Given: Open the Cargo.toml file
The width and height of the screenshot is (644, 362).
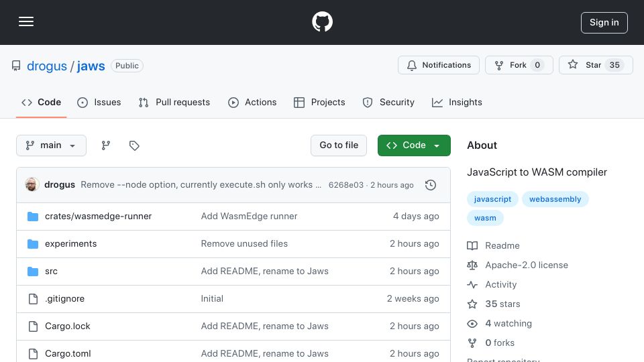Looking at the screenshot, I should (x=68, y=354).
